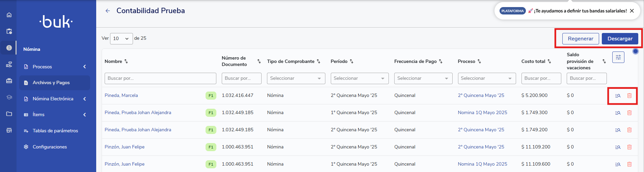
Task: Dismiss the salary bands notification banner
Action: 632,11
